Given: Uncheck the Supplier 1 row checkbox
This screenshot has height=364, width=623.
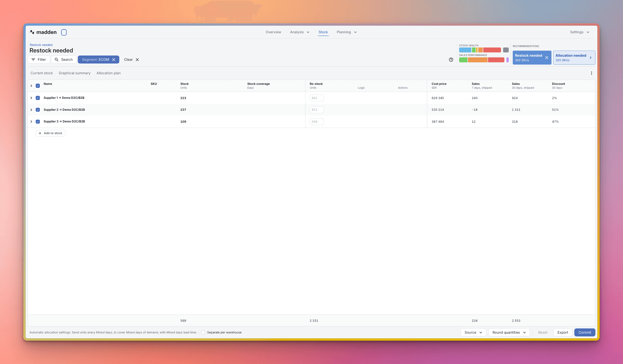Looking at the screenshot, I should click(x=38, y=98).
